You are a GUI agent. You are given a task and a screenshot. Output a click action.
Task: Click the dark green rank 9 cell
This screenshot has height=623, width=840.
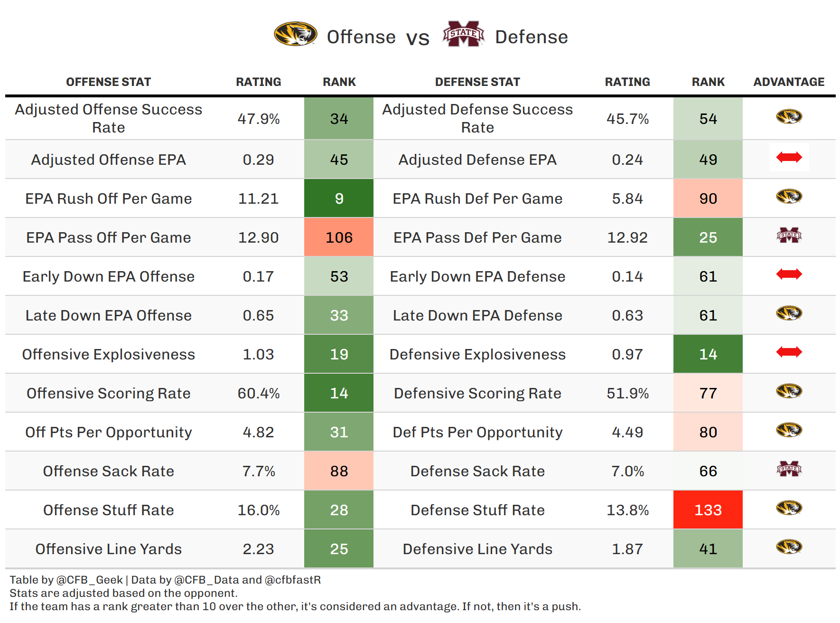(x=339, y=198)
